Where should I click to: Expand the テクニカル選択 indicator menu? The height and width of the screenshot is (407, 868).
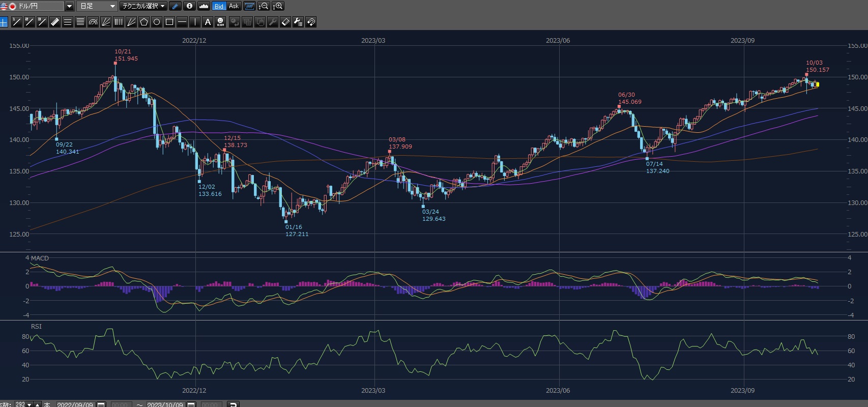click(143, 6)
